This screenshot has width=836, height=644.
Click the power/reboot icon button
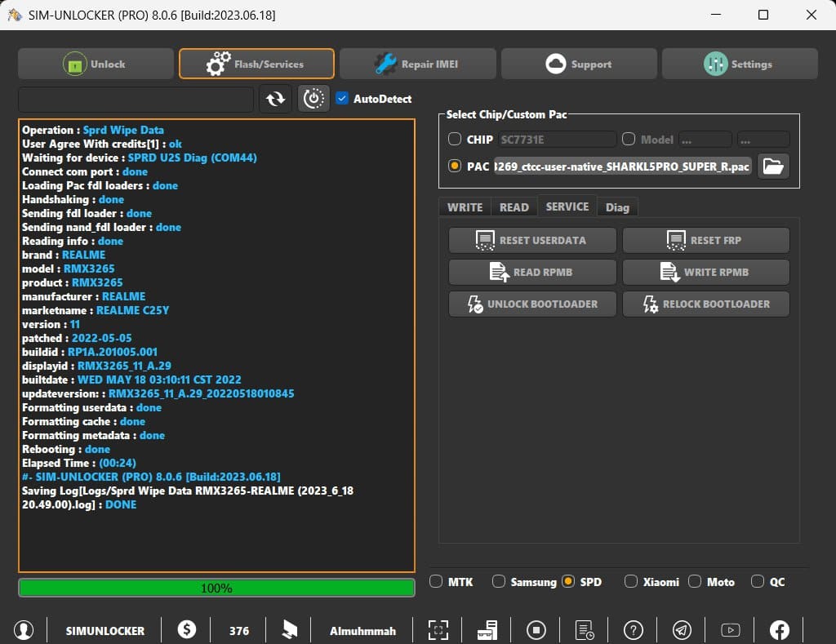coord(313,99)
